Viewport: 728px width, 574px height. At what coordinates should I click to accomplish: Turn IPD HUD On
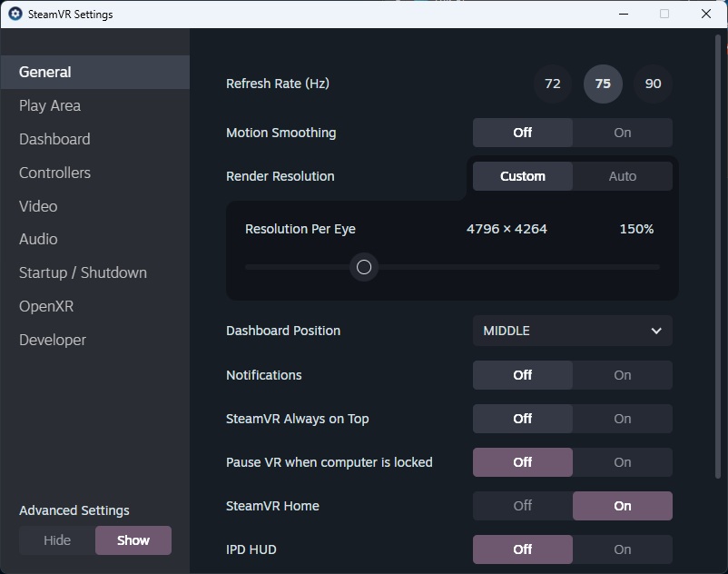pos(623,549)
